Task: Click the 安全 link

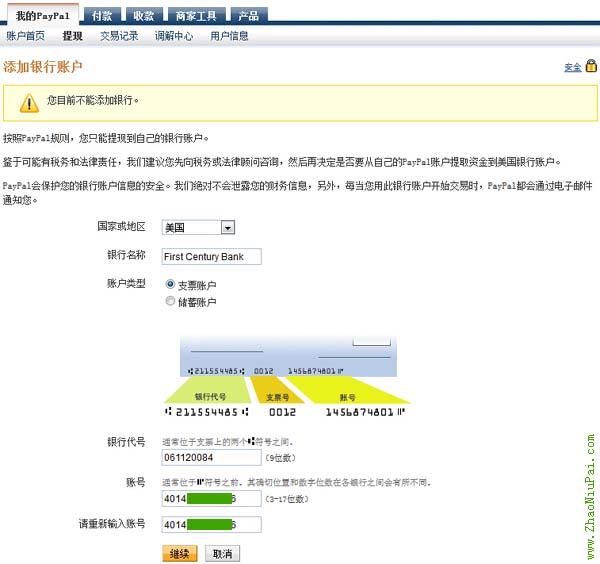Action: click(572, 67)
